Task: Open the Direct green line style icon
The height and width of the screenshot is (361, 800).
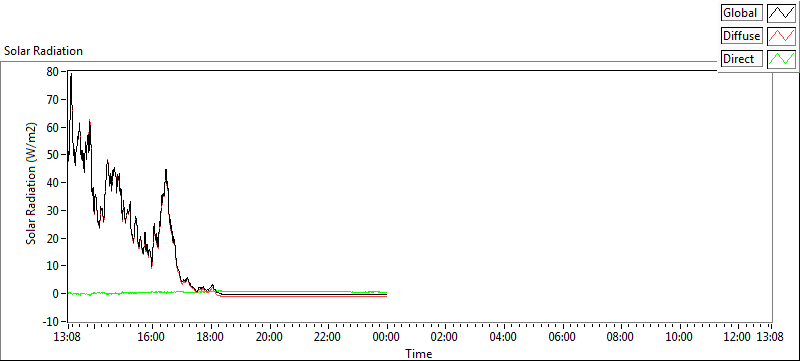Action: 782,59
